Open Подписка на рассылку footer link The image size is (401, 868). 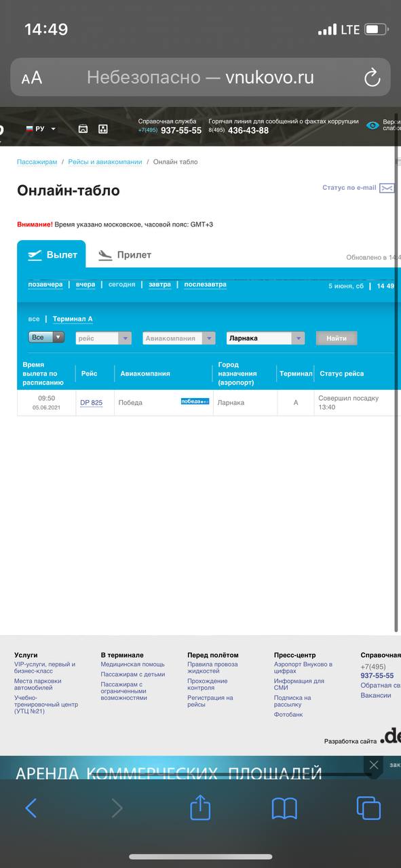(292, 701)
